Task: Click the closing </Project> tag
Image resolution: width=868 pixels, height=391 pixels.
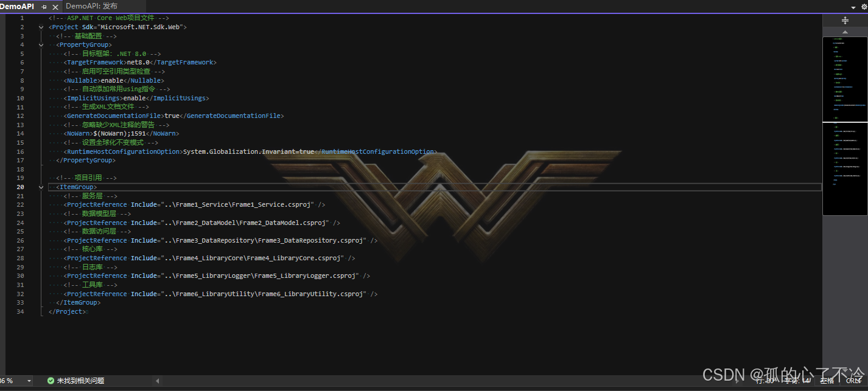Action: point(67,311)
